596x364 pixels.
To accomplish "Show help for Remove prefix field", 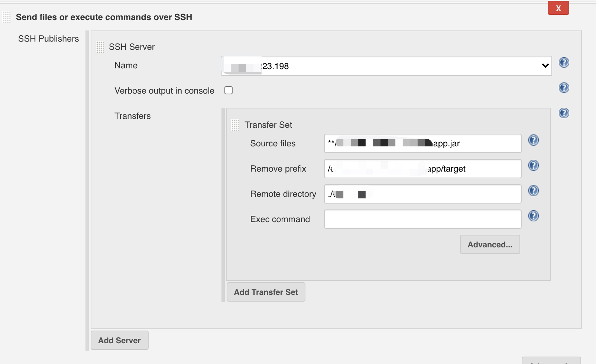I will (533, 165).
